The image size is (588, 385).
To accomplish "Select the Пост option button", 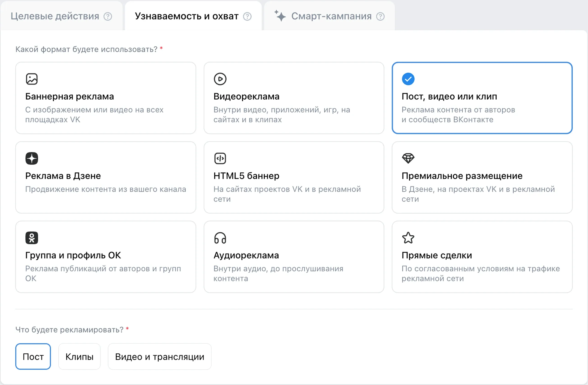I will pyautogui.click(x=33, y=356).
